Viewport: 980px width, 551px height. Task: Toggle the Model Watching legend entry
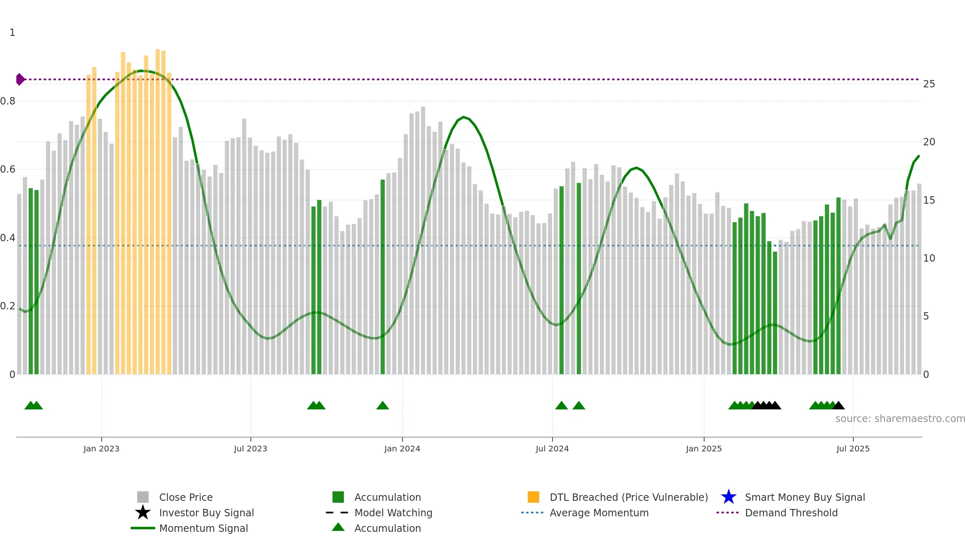point(379,513)
